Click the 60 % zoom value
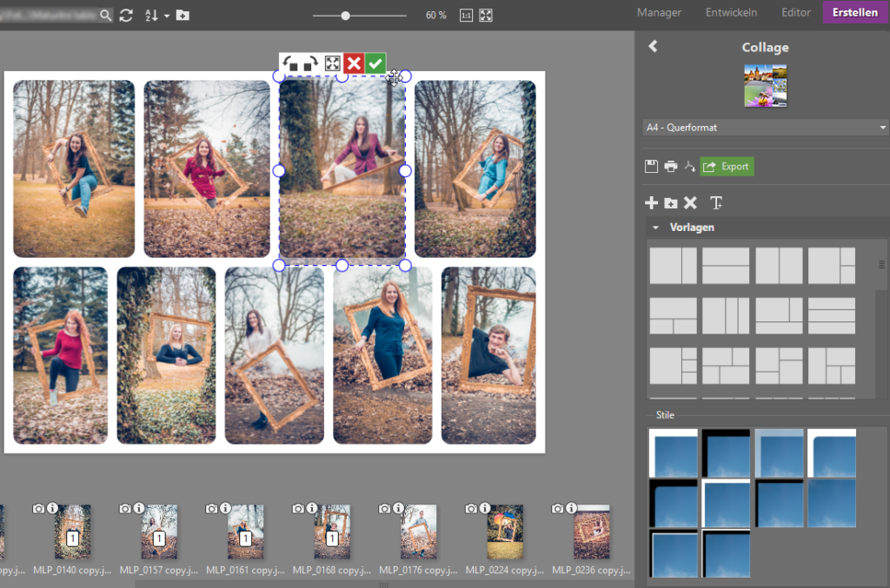 (436, 16)
